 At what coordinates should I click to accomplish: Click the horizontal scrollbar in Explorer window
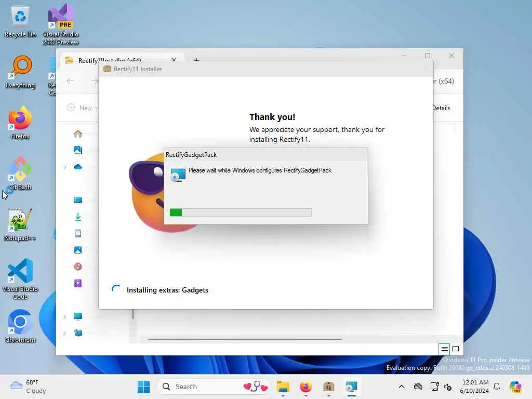tap(245, 339)
